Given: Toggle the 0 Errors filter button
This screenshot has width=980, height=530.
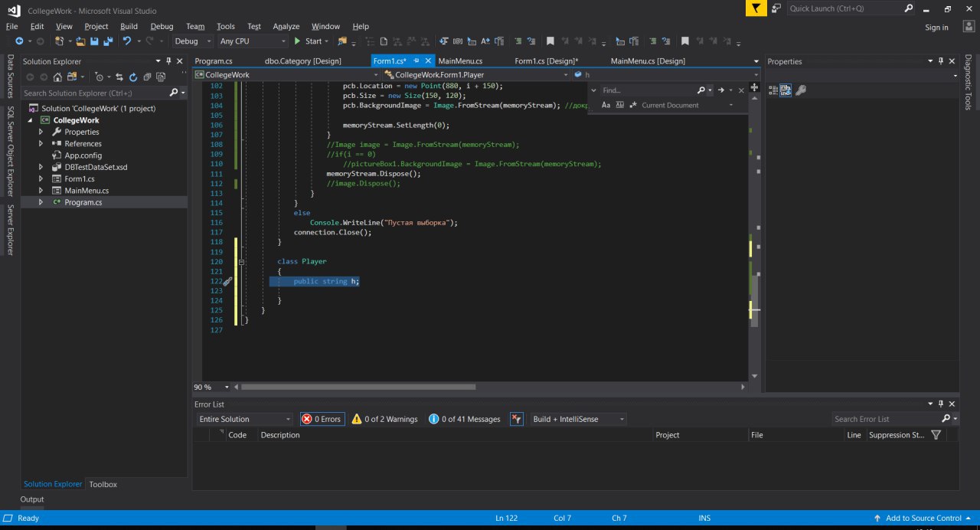Looking at the screenshot, I should pyautogui.click(x=322, y=419).
